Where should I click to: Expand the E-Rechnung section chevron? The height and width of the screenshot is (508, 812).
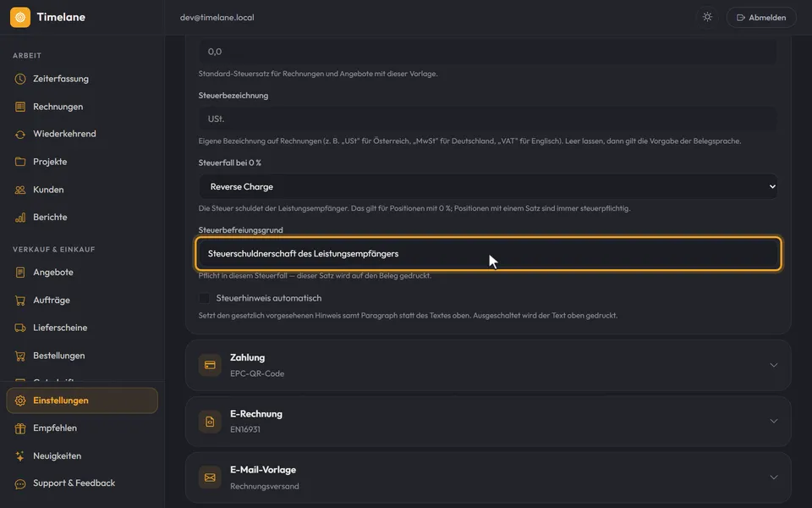click(774, 421)
